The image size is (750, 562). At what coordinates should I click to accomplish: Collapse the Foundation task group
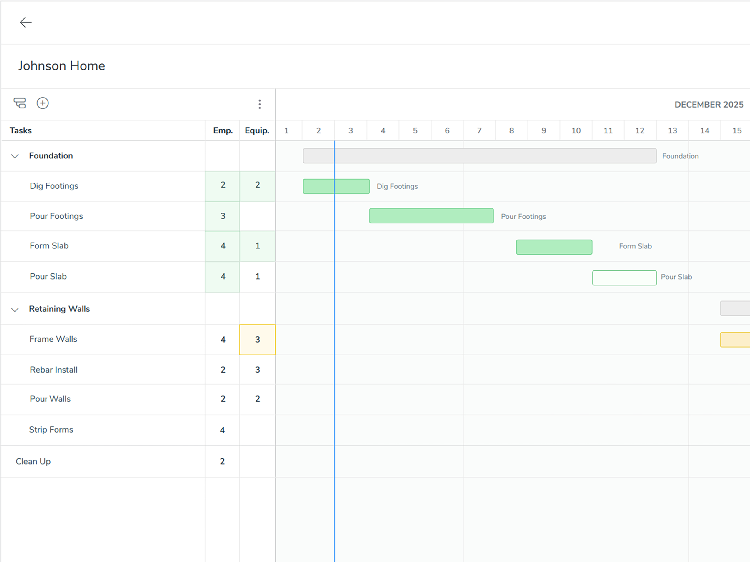[x=15, y=156]
